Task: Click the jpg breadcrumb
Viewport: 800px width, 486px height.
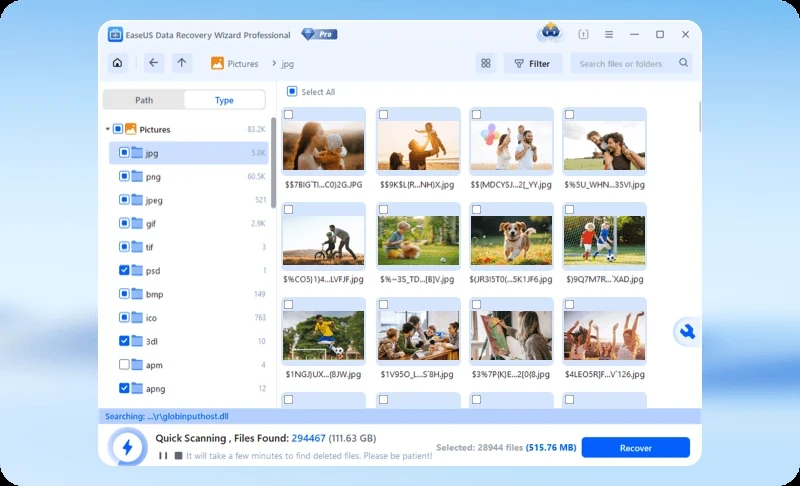Action: tap(288, 64)
